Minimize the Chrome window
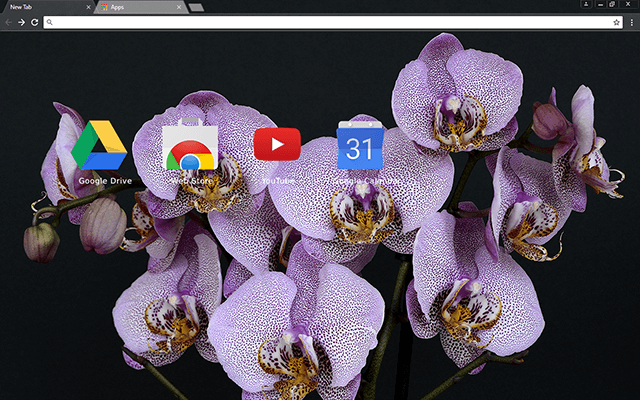 (600, 4)
